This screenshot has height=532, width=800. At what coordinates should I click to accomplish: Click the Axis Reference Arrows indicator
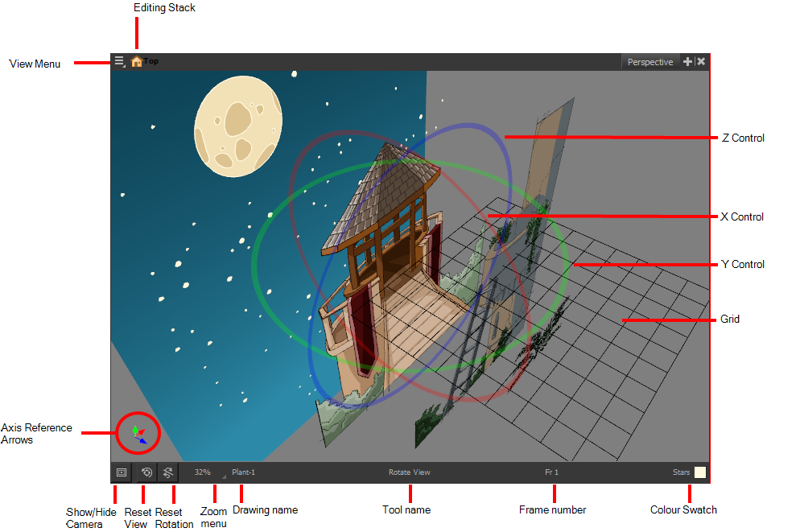point(138,433)
